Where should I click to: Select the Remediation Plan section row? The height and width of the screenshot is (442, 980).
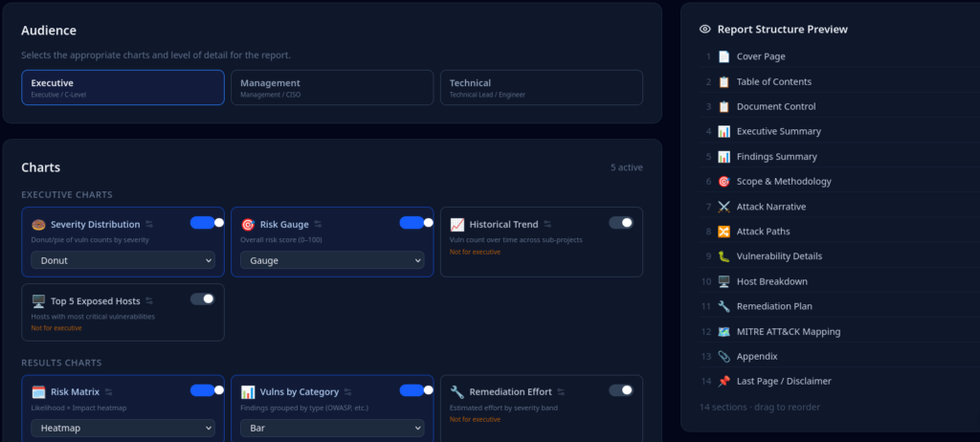(839, 306)
